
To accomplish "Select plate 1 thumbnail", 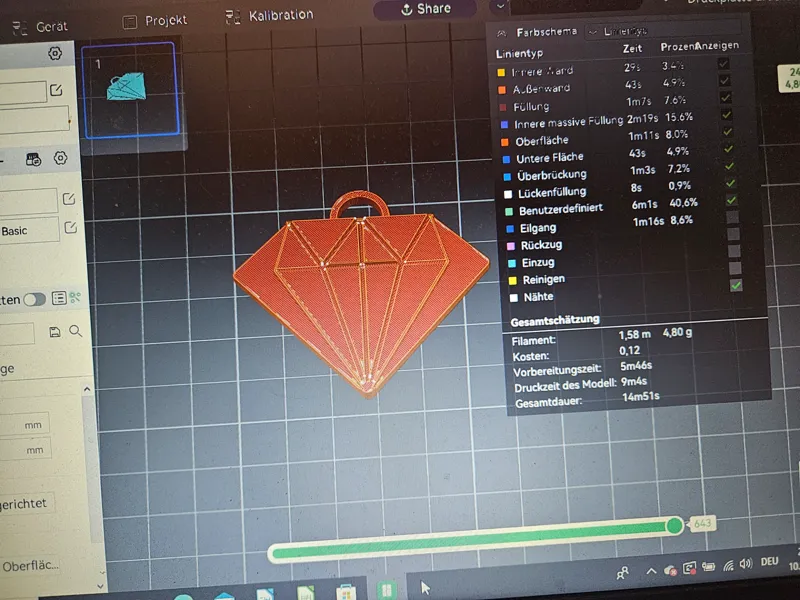I will (131, 90).
